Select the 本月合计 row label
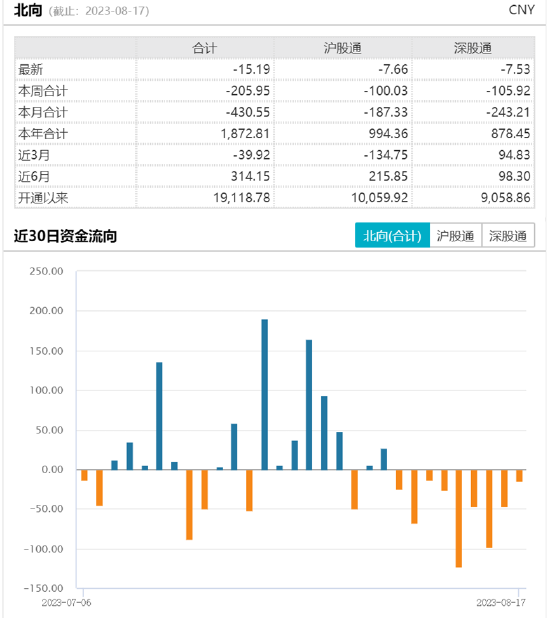This screenshot has width=550, height=618. point(43,112)
